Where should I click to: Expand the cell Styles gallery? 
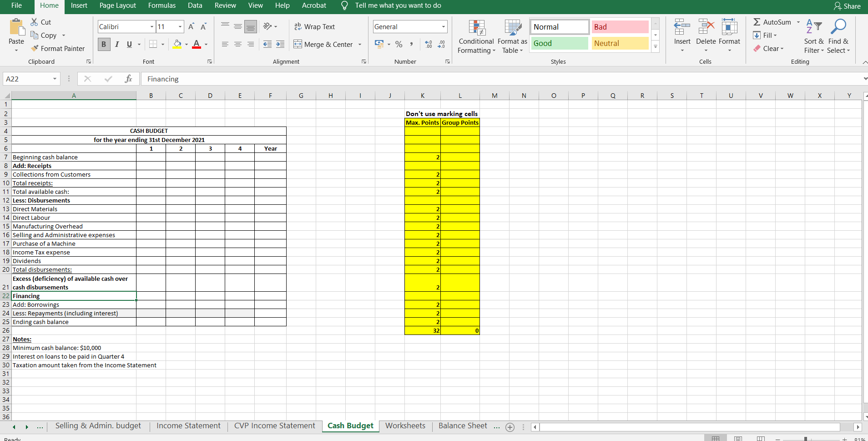[656, 46]
